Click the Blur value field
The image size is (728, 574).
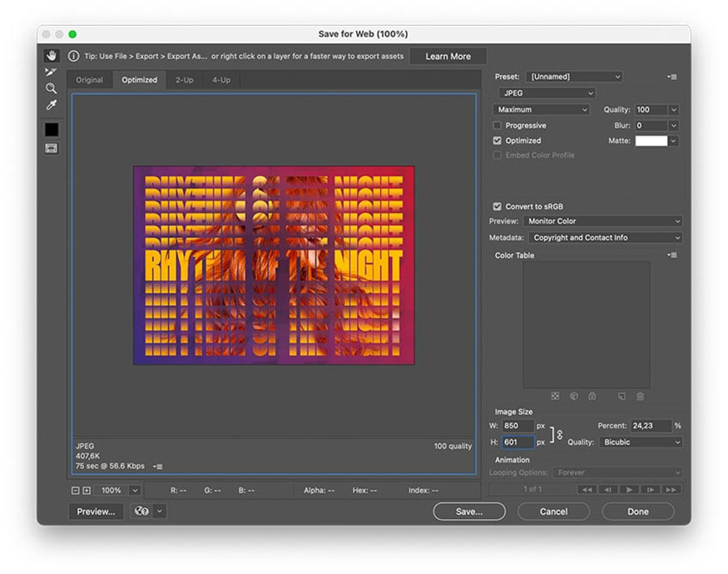(651, 126)
